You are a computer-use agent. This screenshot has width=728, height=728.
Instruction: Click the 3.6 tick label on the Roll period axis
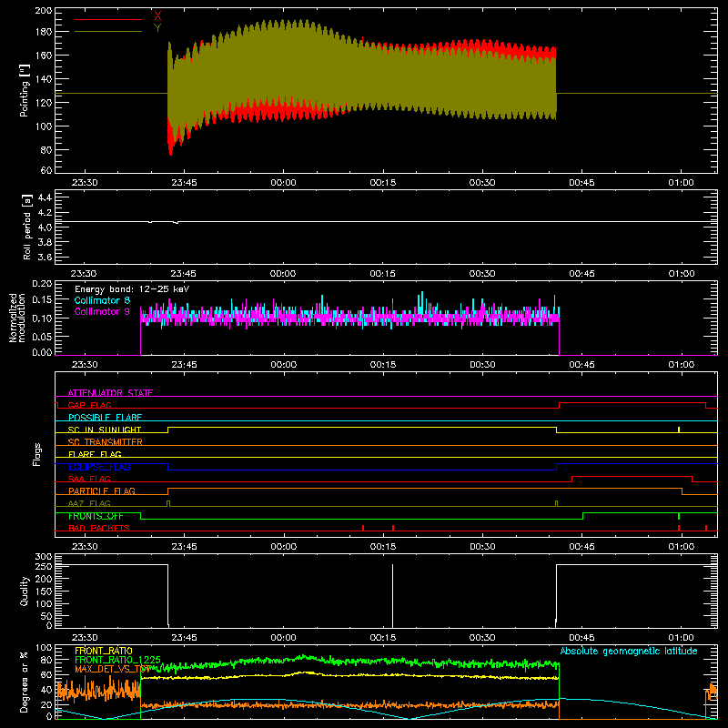[x=45, y=257]
